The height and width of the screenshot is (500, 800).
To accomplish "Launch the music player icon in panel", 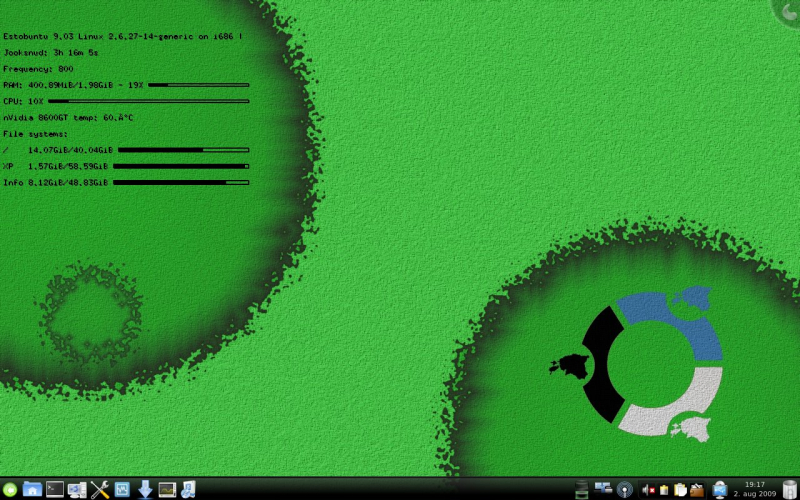I will point(188,490).
